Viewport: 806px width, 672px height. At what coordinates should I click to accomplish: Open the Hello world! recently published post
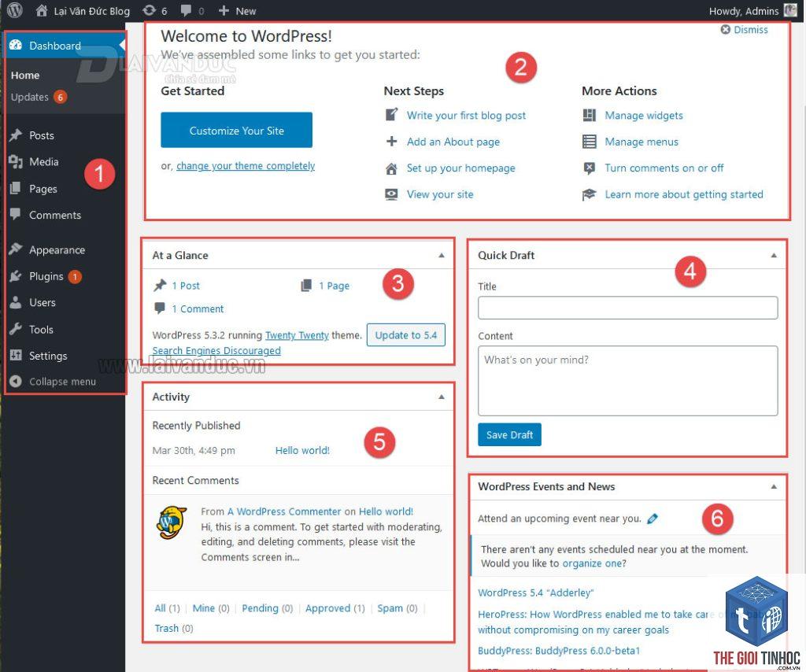coord(302,450)
